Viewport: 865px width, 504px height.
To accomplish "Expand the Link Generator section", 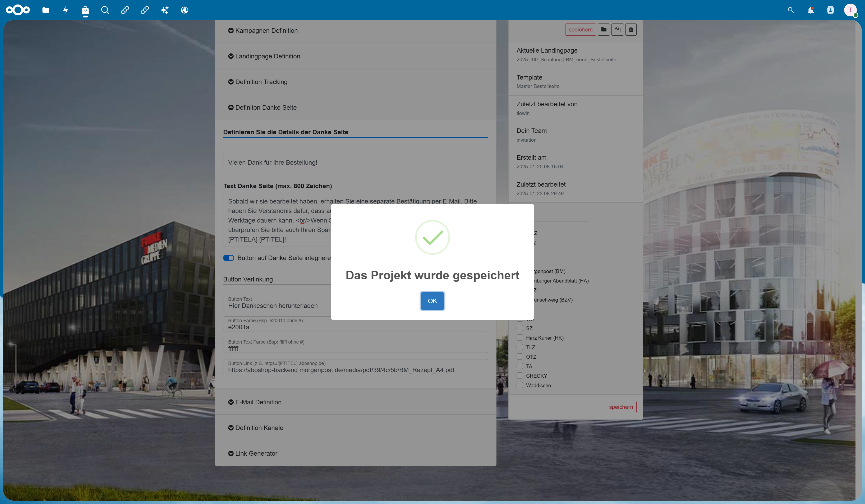I will point(355,454).
